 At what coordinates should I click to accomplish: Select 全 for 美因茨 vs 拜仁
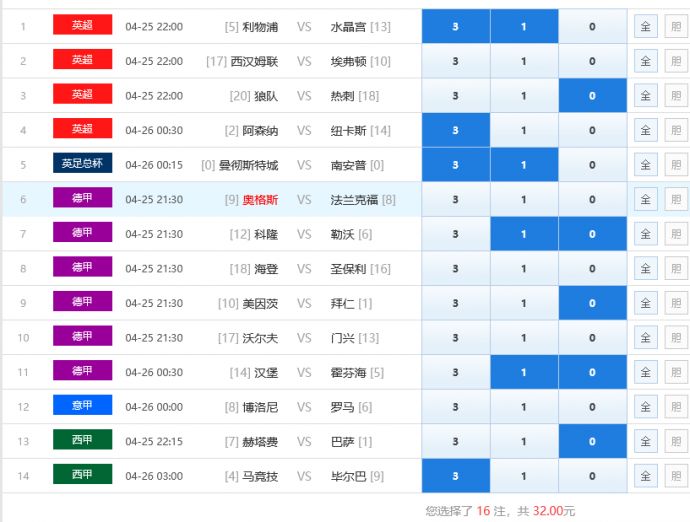coord(645,303)
